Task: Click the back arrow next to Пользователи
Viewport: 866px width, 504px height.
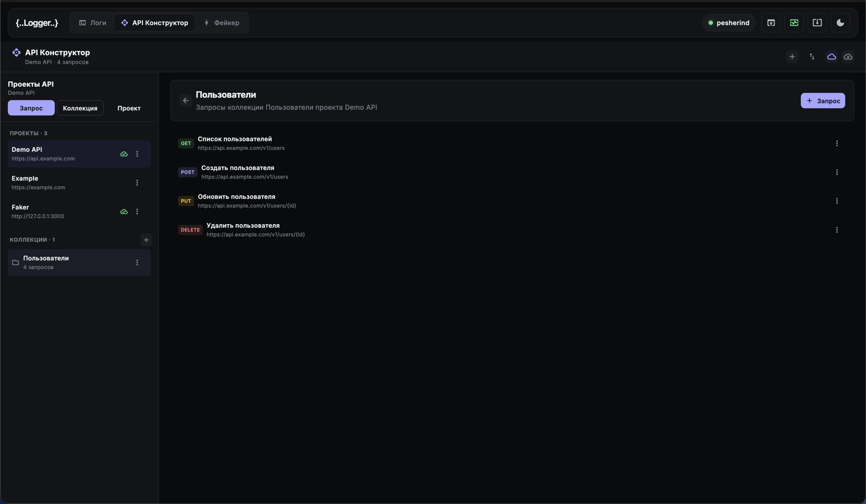Action: coord(186,101)
